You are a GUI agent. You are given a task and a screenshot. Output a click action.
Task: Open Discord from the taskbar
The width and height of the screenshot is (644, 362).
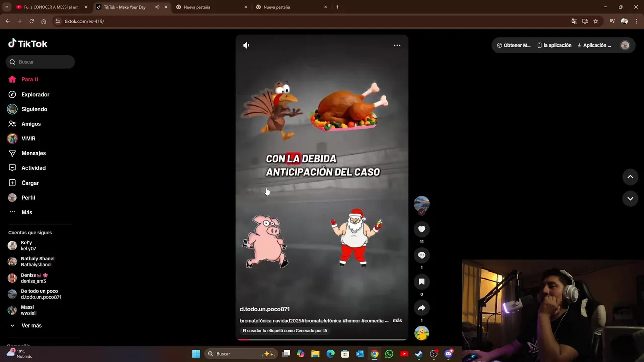click(448, 354)
